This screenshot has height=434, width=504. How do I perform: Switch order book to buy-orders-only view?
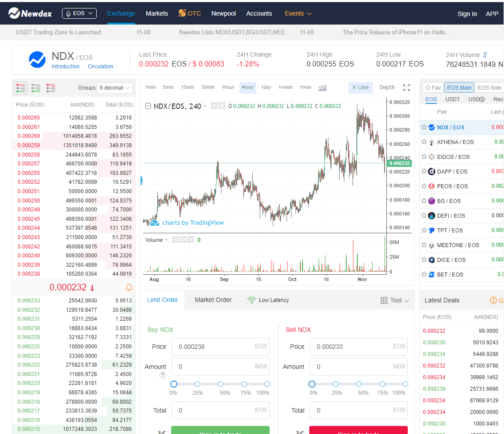[x=36, y=88]
